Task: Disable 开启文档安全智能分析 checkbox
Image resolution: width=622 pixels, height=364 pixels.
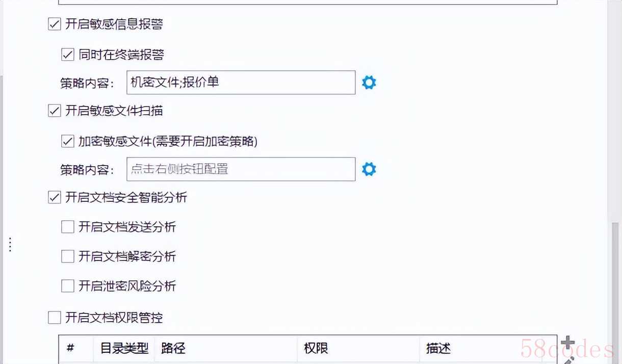Action: tap(55, 197)
